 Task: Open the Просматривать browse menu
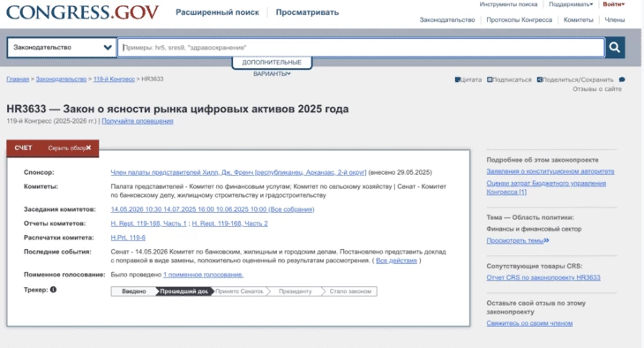(307, 12)
